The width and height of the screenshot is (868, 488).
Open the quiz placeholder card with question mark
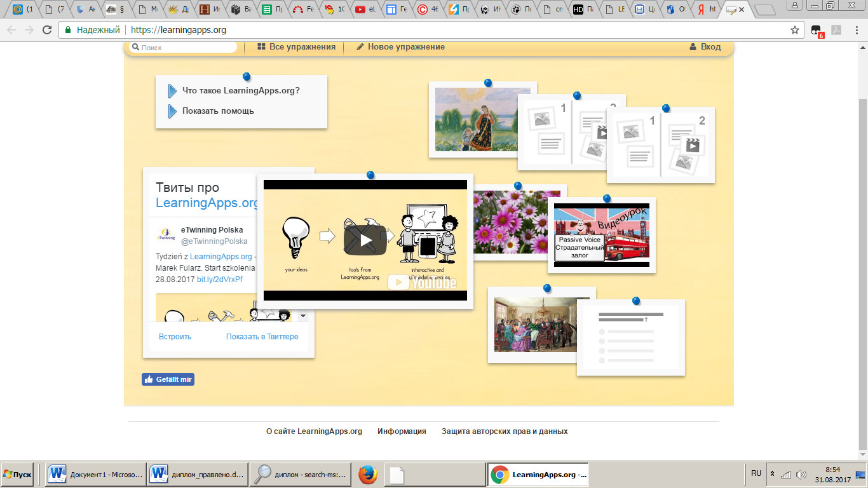pos(631,337)
